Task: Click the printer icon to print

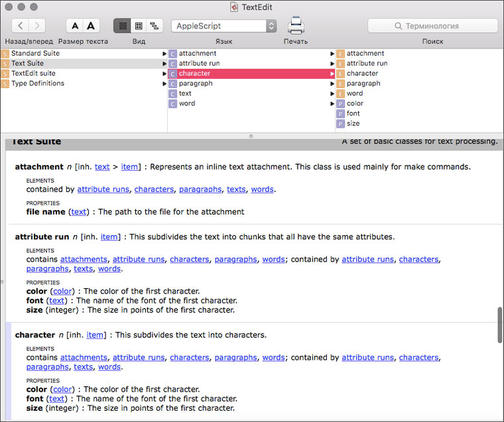Action: click(296, 25)
